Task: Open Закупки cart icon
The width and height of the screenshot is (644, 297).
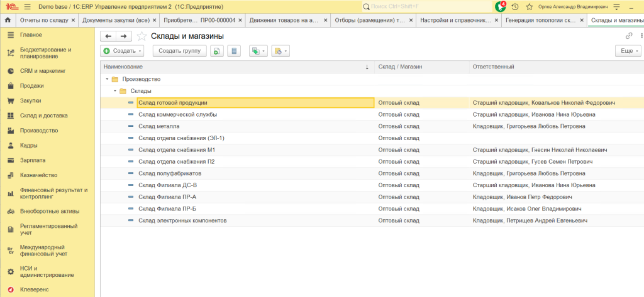Action: pos(11,101)
